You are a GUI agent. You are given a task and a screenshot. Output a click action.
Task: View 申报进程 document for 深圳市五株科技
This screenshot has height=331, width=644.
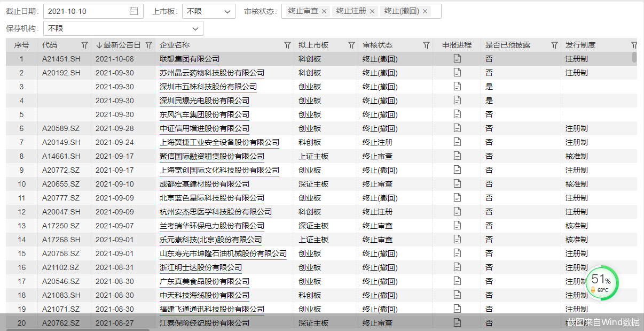pyautogui.click(x=457, y=87)
